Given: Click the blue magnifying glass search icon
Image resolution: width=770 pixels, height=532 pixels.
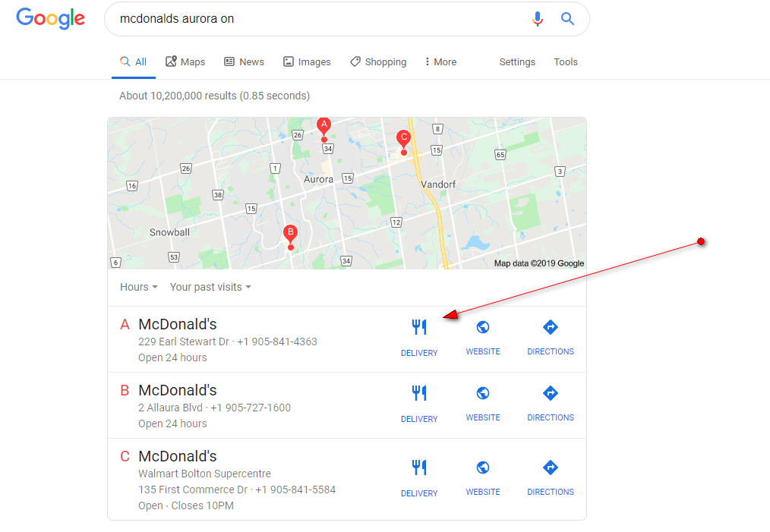Looking at the screenshot, I should [x=568, y=19].
